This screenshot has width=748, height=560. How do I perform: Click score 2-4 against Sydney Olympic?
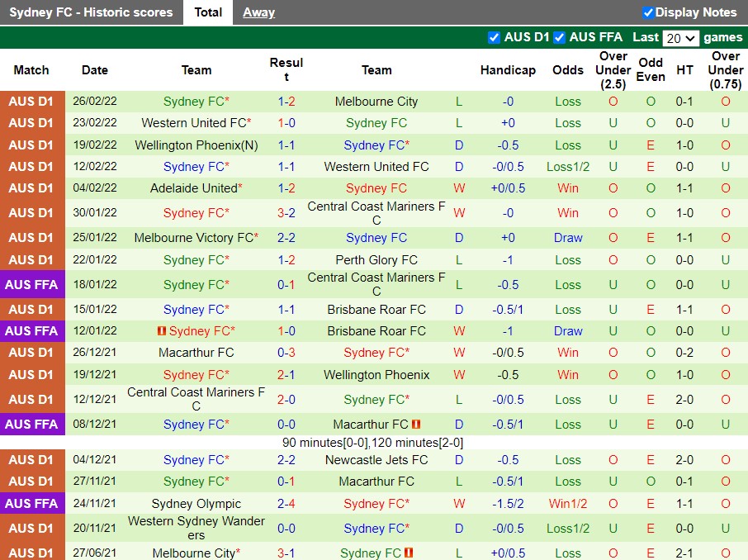(286, 504)
